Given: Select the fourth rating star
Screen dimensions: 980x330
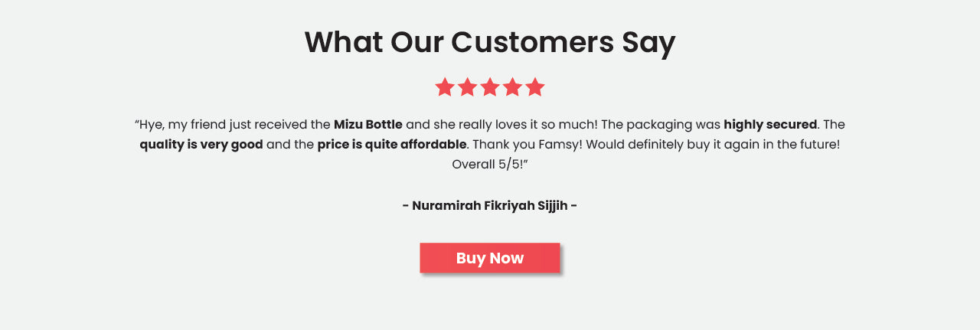Looking at the screenshot, I should pos(512,87).
